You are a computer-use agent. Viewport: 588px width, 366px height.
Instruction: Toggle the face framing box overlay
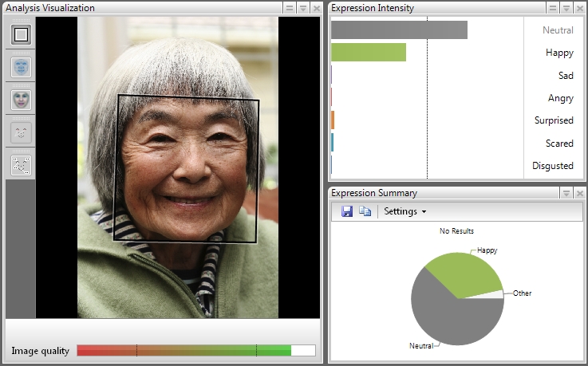20,35
